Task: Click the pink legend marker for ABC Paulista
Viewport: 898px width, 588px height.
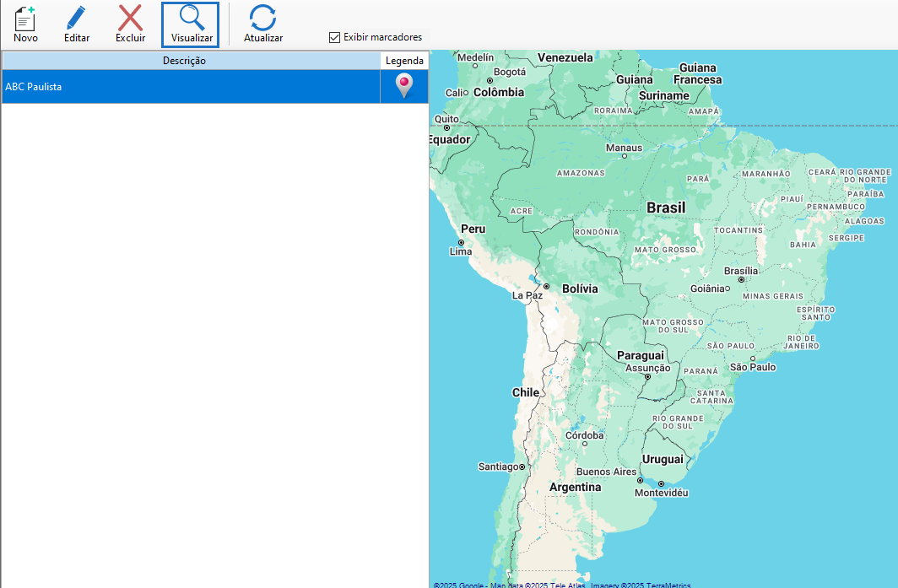Action: [x=403, y=85]
